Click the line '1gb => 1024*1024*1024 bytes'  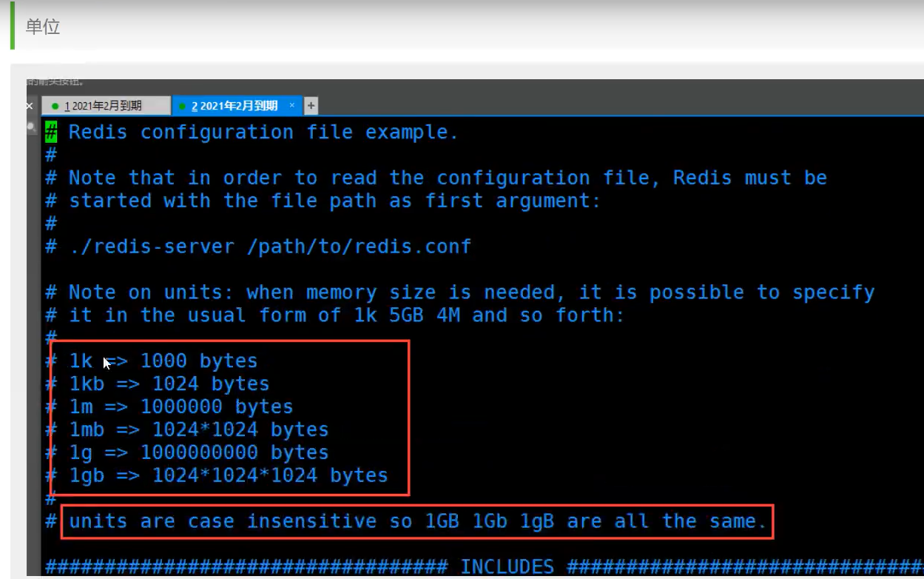(x=229, y=476)
